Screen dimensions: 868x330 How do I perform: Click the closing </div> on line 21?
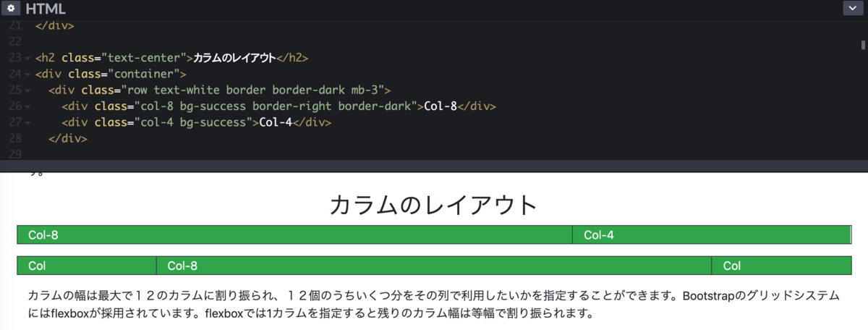(x=54, y=26)
